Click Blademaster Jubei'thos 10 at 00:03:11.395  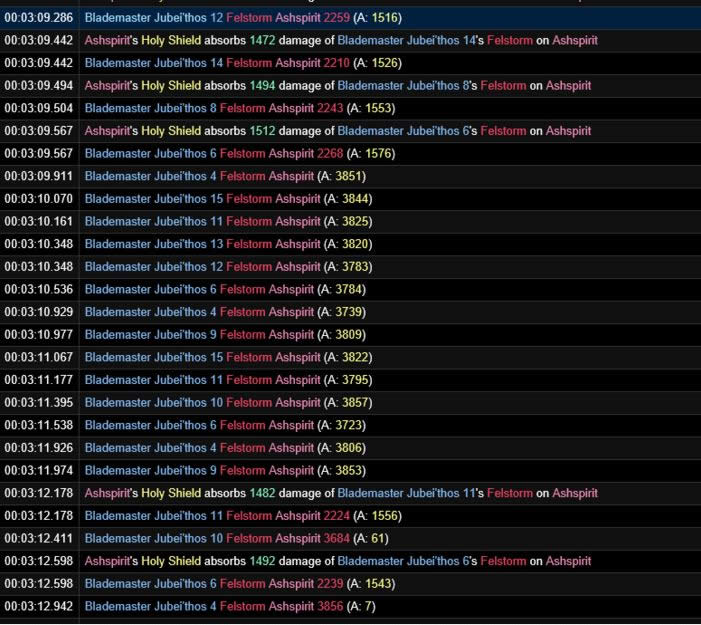click(x=152, y=402)
